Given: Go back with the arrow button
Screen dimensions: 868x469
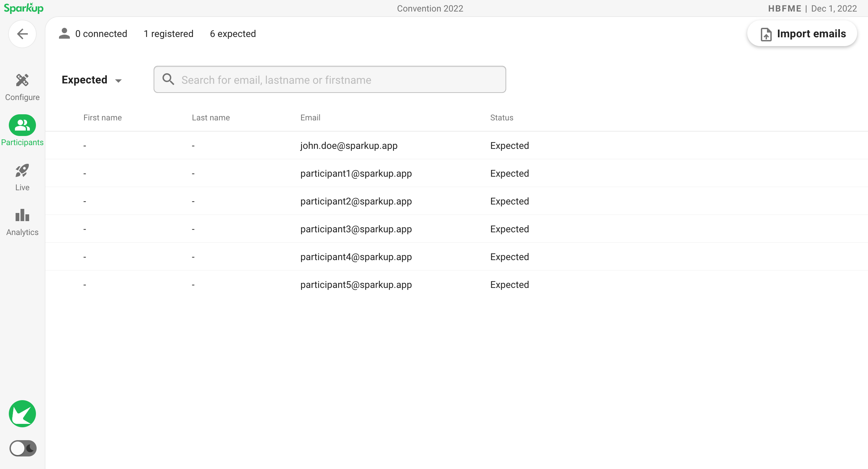Looking at the screenshot, I should point(22,34).
